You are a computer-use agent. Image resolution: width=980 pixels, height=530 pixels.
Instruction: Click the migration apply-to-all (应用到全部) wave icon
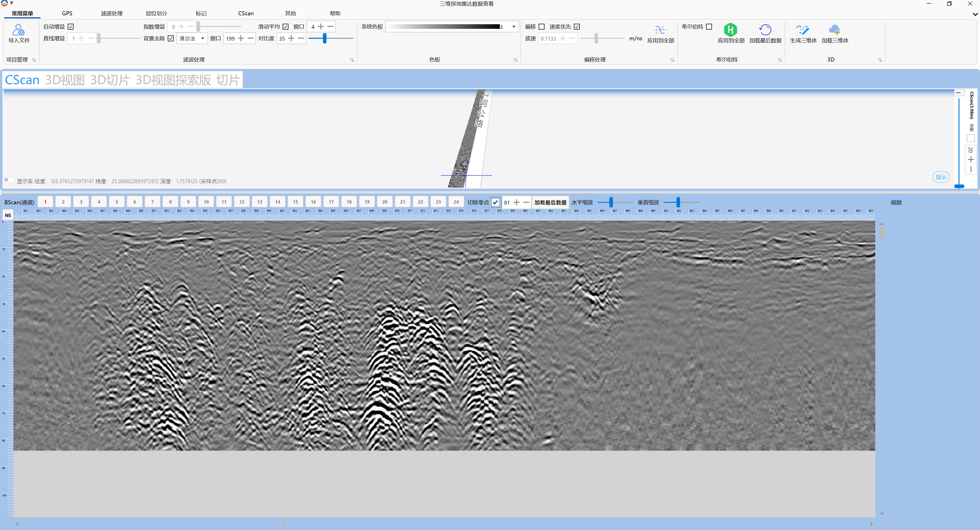point(660,30)
